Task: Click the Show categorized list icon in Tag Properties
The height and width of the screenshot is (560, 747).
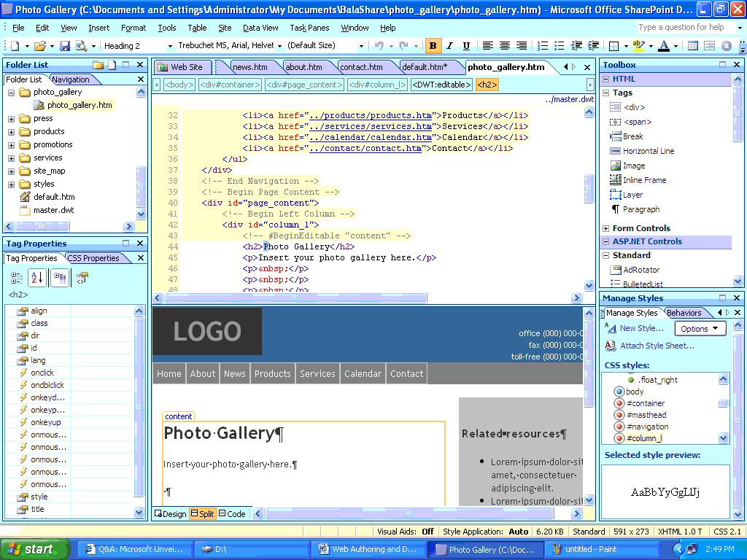Action: pyautogui.click(x=16, y=278)
